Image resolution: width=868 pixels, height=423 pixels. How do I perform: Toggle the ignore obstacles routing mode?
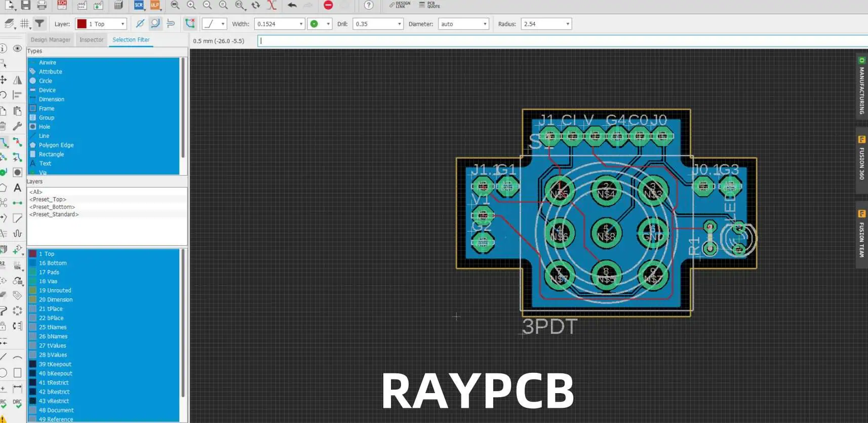[x=140, y=23]
